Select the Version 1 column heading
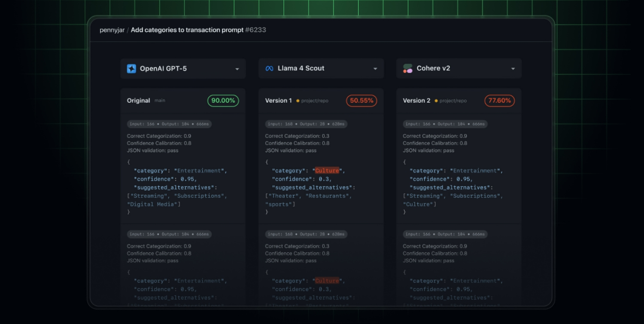Viewport: 644px width, 324px height. tap(278, 100)
